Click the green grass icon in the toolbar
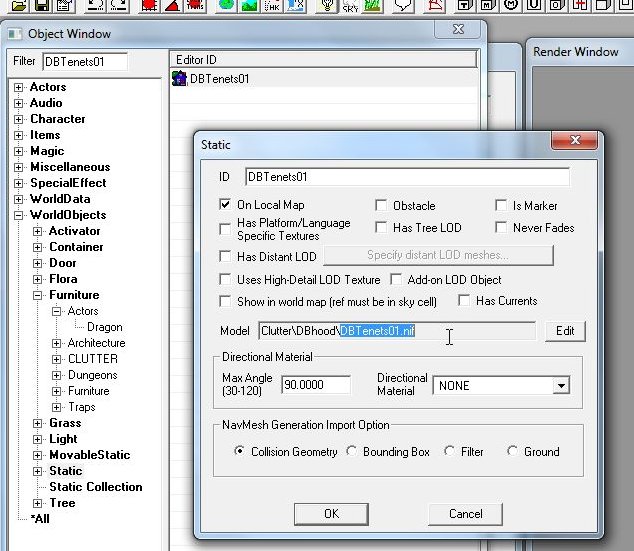The height and width of the screenshot is (551, 634). pos(372,5)
